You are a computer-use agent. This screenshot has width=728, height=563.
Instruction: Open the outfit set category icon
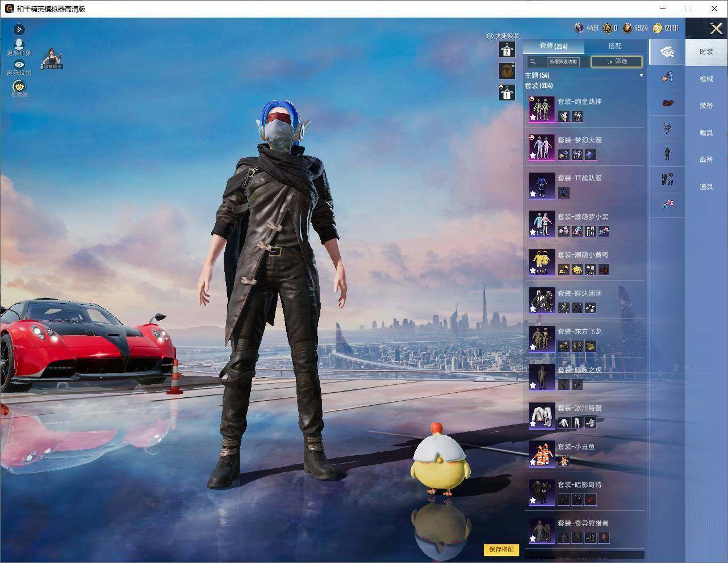(667, 52)
